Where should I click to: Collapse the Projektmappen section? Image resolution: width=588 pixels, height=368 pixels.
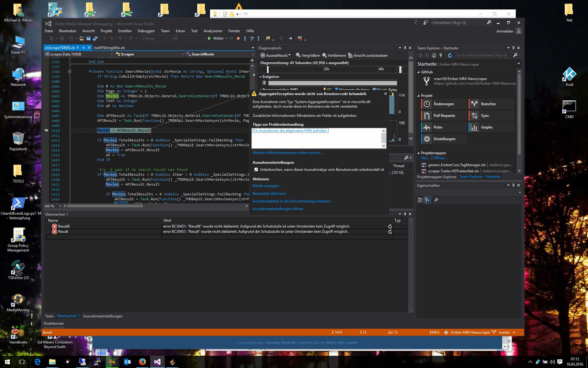(x=418, y=153)
